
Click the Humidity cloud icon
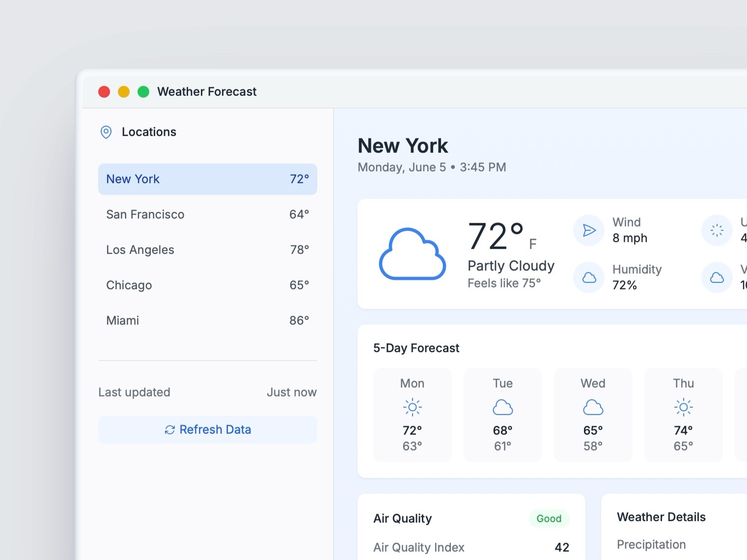(x=588, y=277)
